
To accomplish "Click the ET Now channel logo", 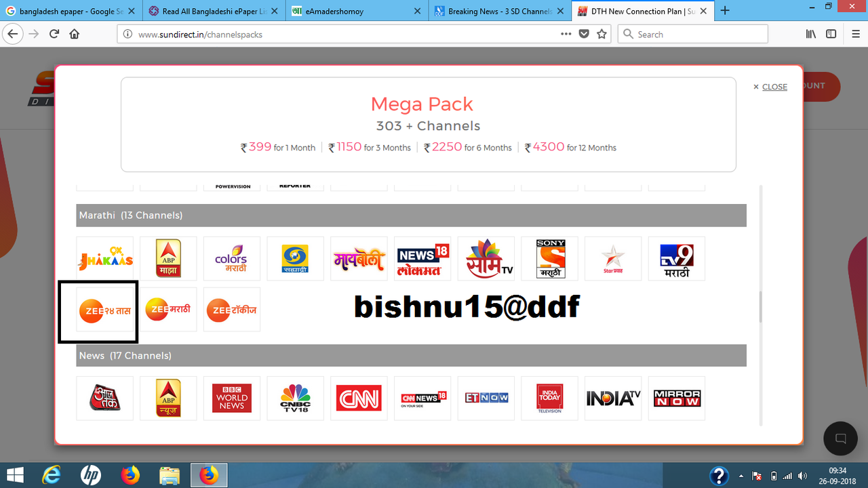I will click(486, 399).
